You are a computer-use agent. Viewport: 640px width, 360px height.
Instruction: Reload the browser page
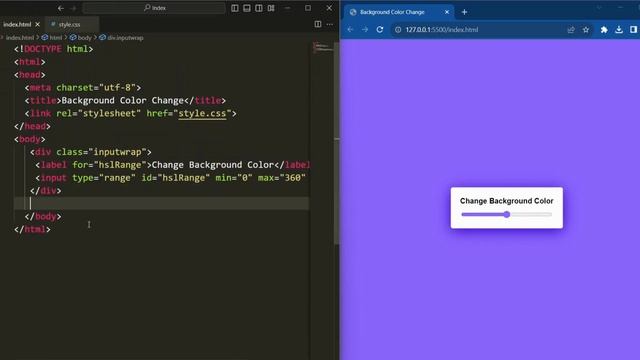380,30
